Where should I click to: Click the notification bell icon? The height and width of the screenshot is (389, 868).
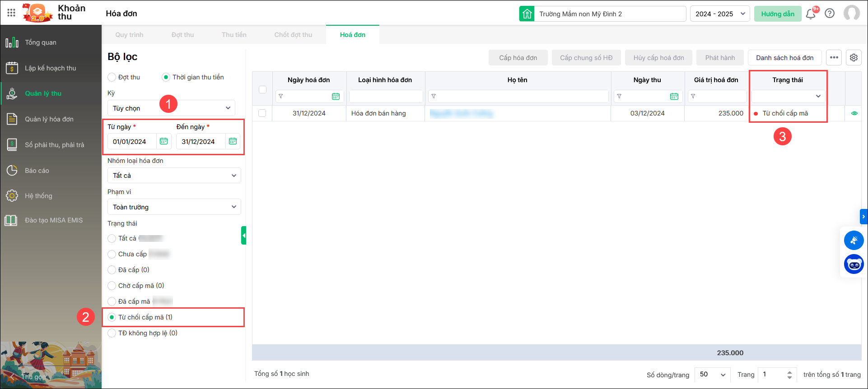(x=811, y=14)
